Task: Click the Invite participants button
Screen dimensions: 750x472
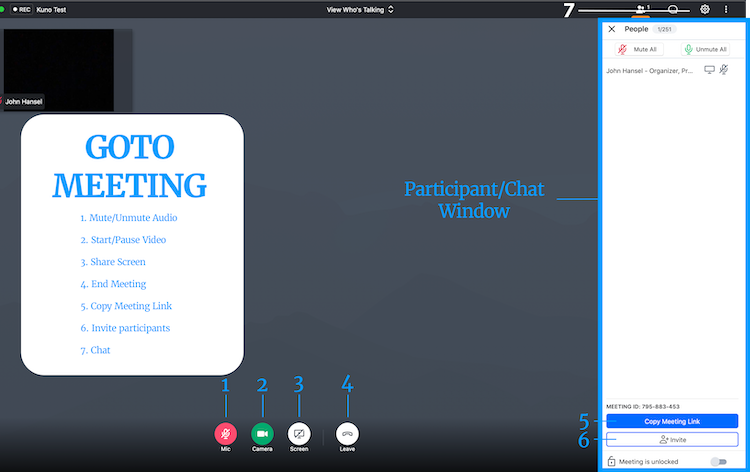Action: (x=672, y=439)
